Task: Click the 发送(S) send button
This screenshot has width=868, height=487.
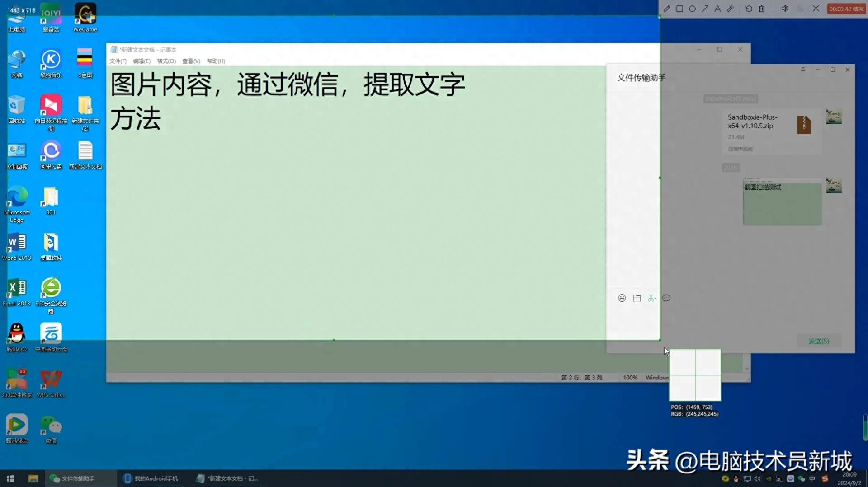Action: pyautogui.click(x=819, y=341)
